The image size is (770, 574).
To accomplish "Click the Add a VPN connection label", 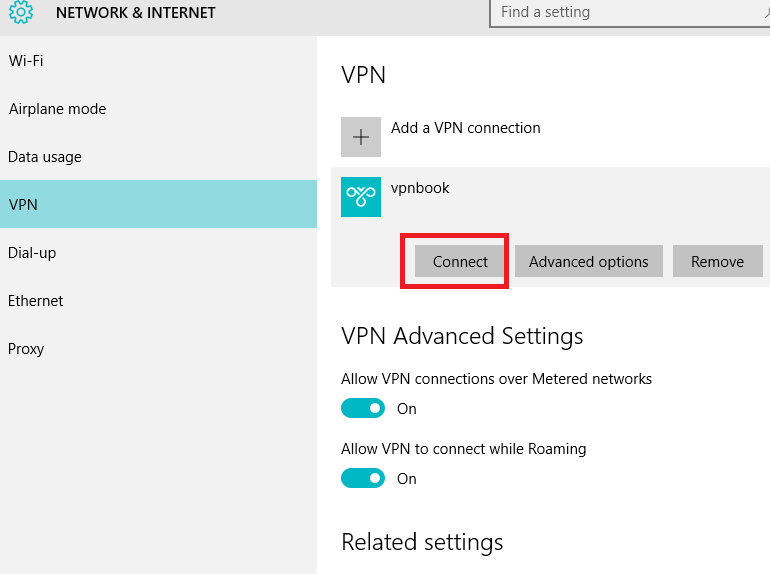I will (x=466, y=128).
